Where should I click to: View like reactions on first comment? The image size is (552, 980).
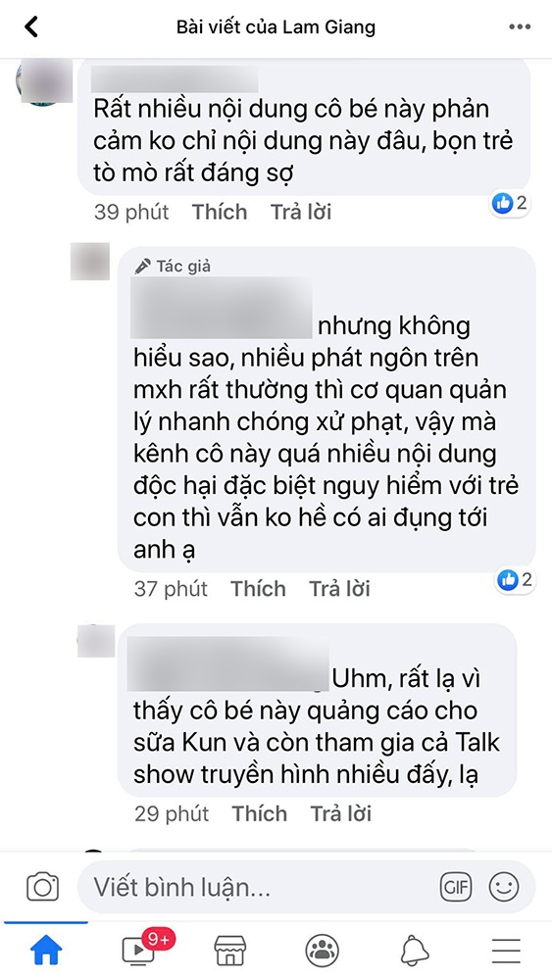(x=510, y=203)
